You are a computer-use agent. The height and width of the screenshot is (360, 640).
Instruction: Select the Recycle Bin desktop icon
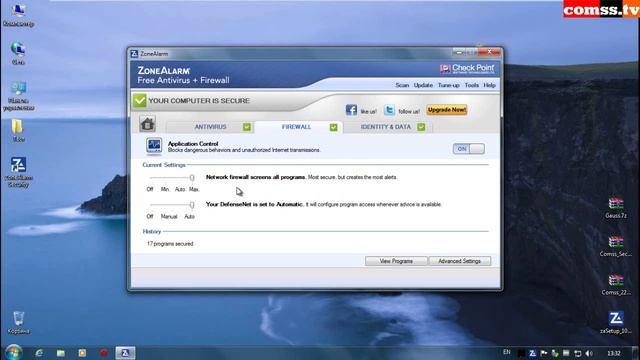pyautogui.click(x=18, y=322)
